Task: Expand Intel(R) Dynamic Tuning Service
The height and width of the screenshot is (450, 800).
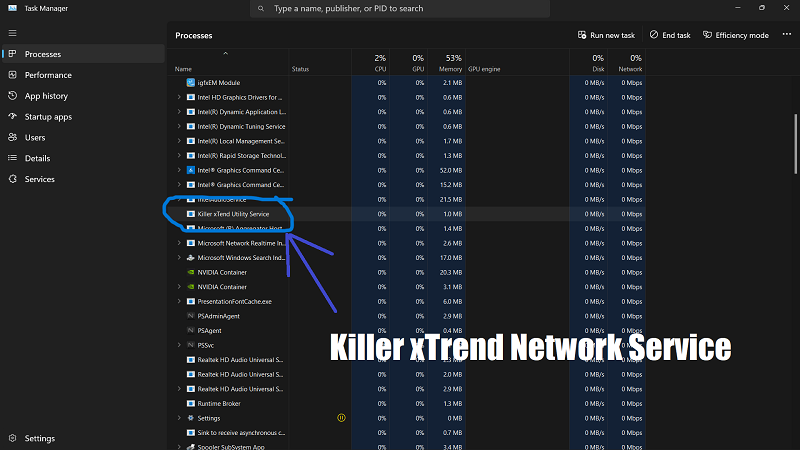Action: pyautogui.click(x=179, y=127)
